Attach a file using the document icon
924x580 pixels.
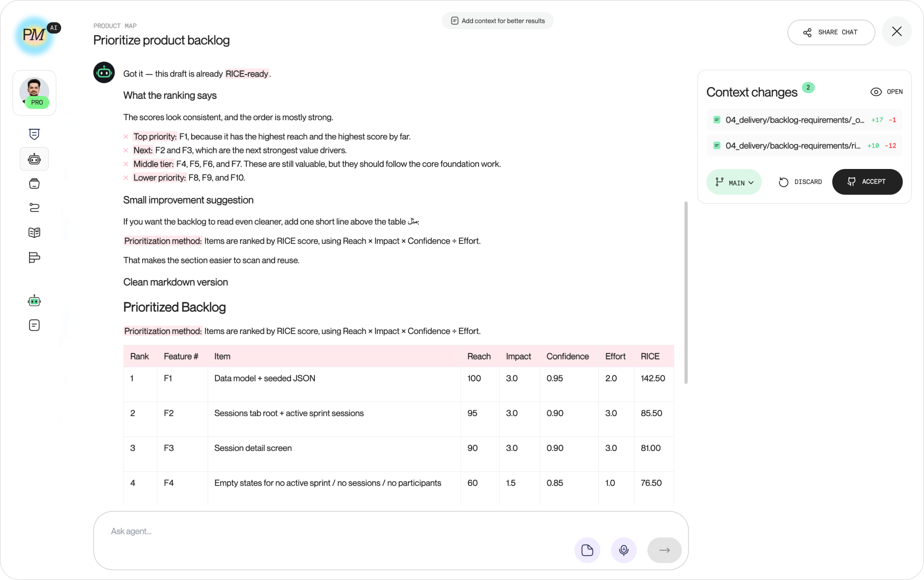click(587, 550)
